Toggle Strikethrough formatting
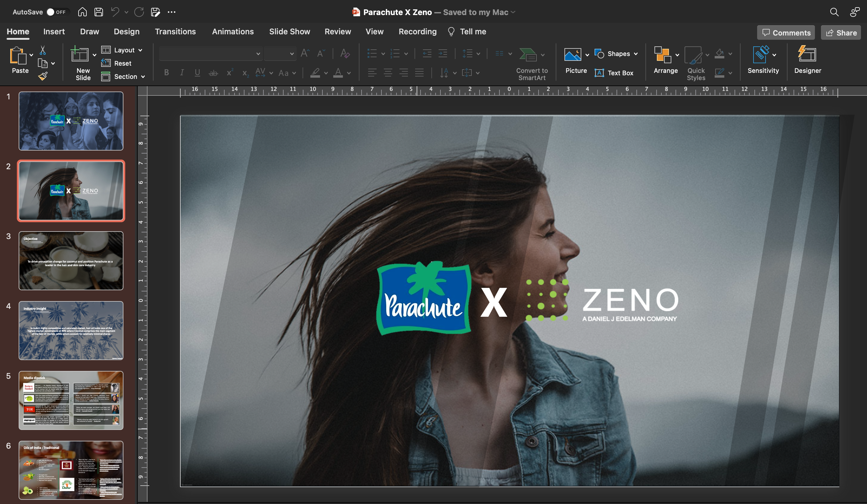This screenshot has width=867, height=504. click(x=213, y=73)
